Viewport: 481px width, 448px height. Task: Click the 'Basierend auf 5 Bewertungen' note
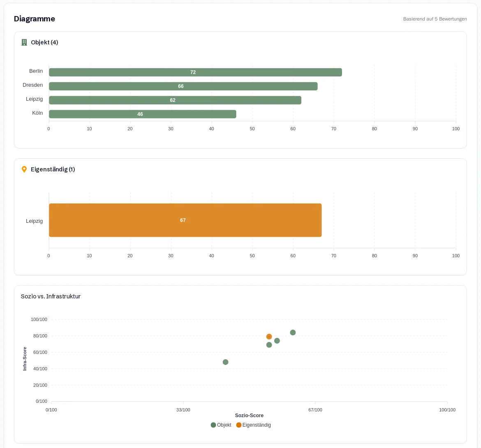435,19
